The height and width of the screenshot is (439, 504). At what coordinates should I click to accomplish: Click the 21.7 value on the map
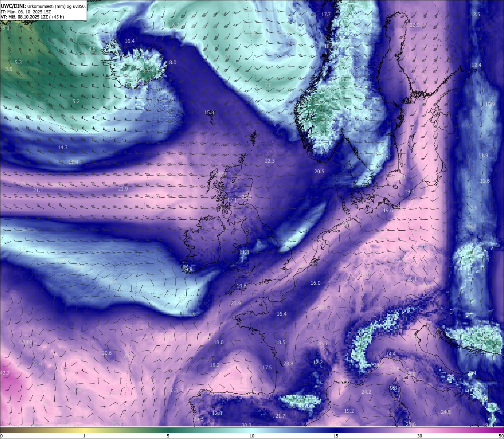pos(280,416)
